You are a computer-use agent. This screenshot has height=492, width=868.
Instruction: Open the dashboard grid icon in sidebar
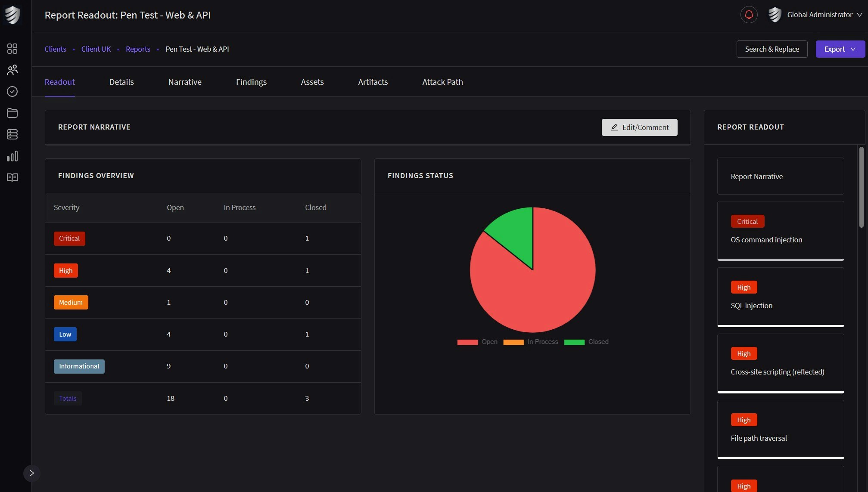(x=12, y=49)
